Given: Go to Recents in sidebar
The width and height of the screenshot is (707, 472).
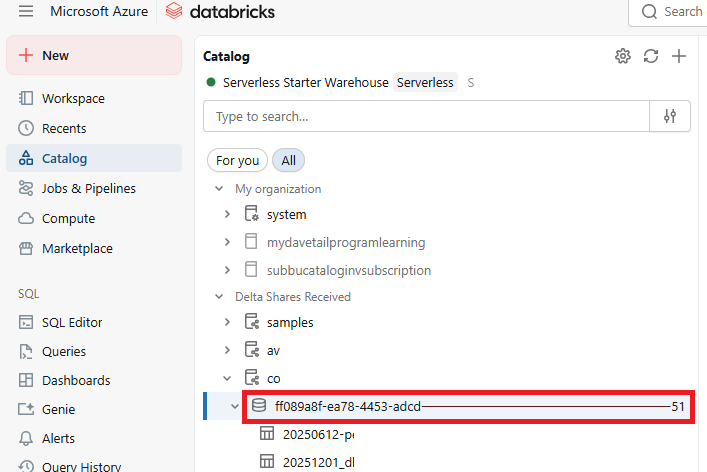Looking at the screenshot, I should click(x=64, y=129).
